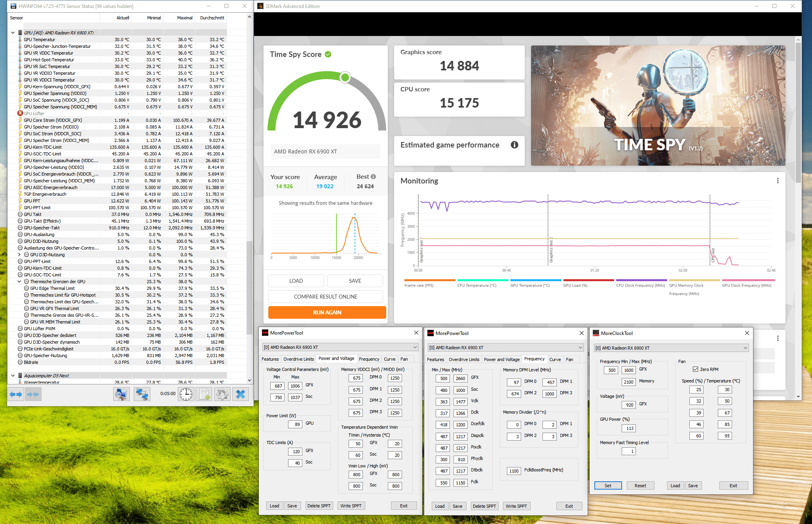Image resolution: width=812 pixels, height=524 pixels.
Task: Open HWiNFO remote monitoring computers icon
Action: tap(142, 394)
